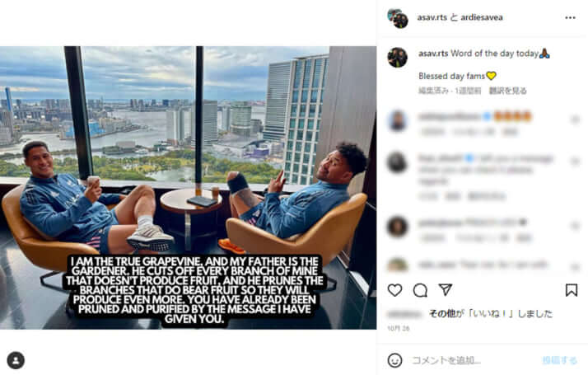Click the 翻訳を見る translation link
588x375 pixels.
pos(507,91)
